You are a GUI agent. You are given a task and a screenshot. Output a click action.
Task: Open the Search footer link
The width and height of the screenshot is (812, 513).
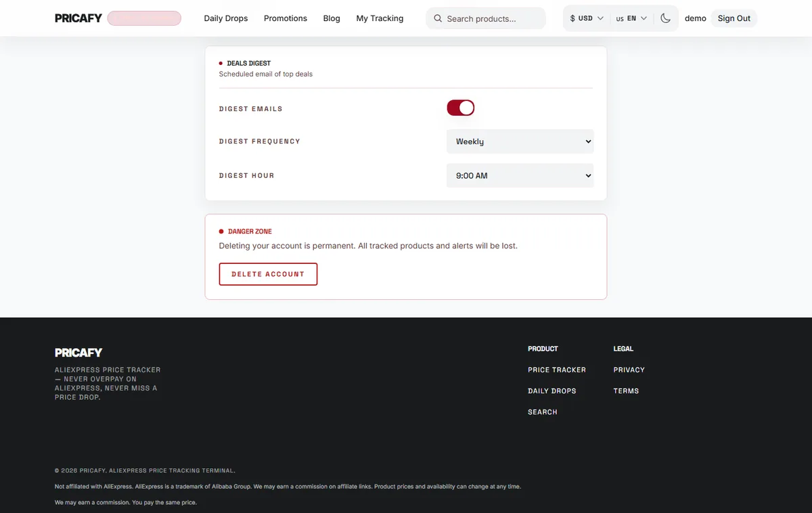pos(543,412)
